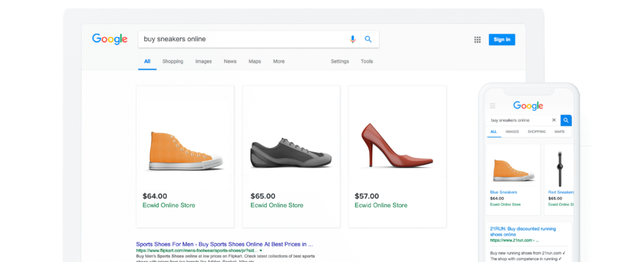Image resolution: width=644 pixels, height=262 pixels.
Task: Open the Maps tab on desktop
Action: [255, 61]
